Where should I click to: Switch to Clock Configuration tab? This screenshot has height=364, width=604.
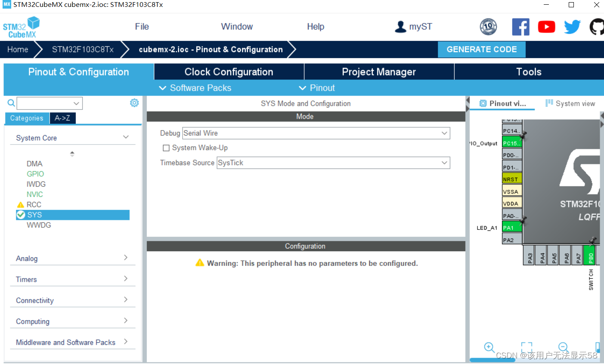pyautogui.click(x=229, y=72)
